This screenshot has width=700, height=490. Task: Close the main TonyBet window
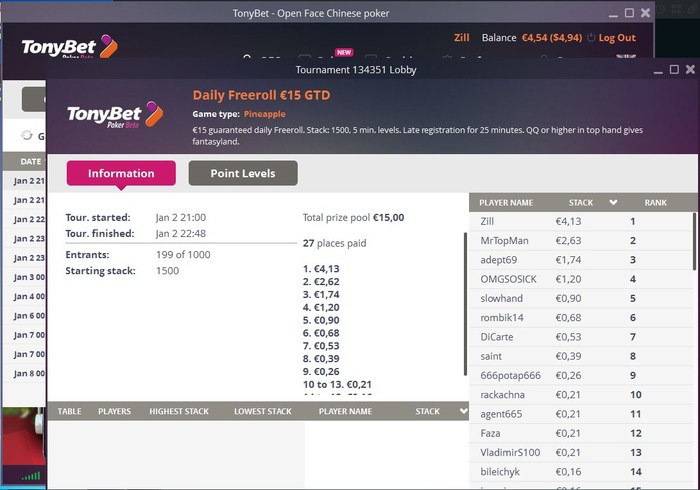pos(645,13)
